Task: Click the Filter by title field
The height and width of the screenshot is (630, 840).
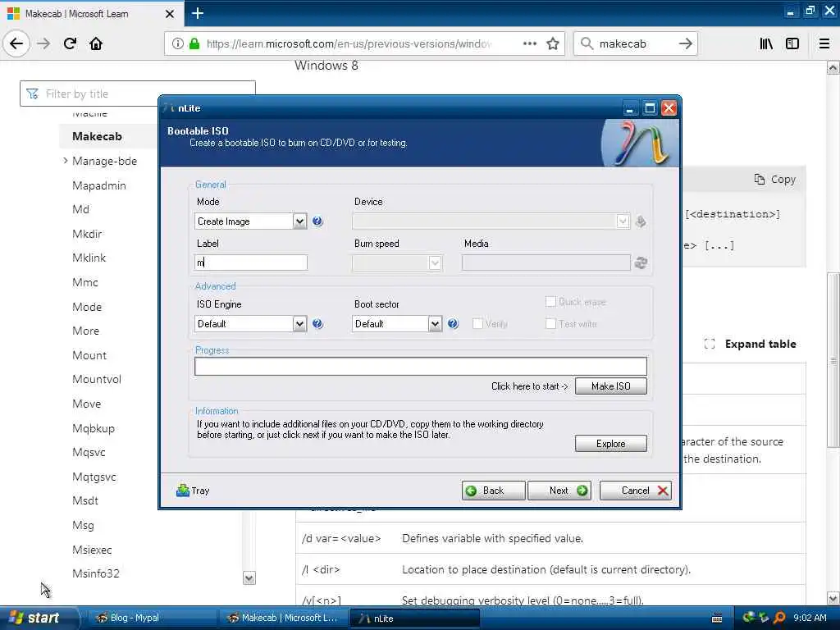Action: [x=138, y=94]
